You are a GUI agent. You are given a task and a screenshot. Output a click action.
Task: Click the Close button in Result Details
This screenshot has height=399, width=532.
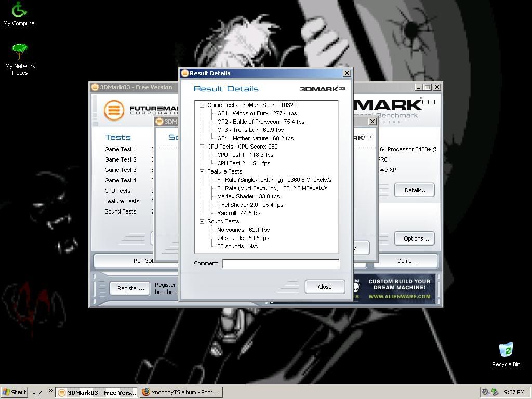[x=325, y=287]
